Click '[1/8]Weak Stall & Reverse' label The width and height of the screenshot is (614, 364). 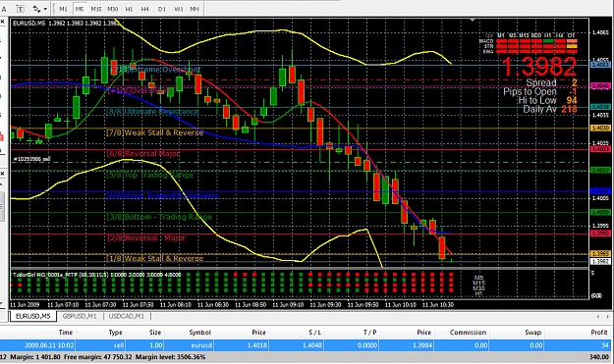click(x=154, y=258)
